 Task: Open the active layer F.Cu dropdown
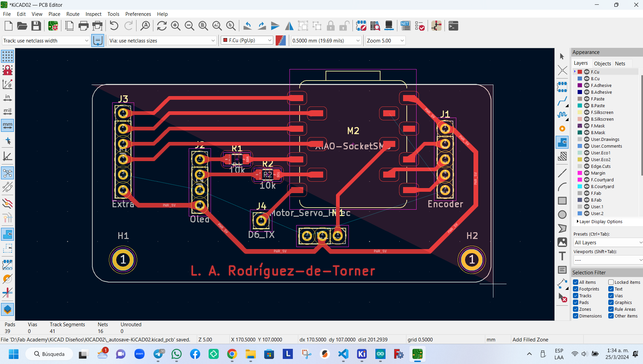pyautogui.click(x=247, y=40)
